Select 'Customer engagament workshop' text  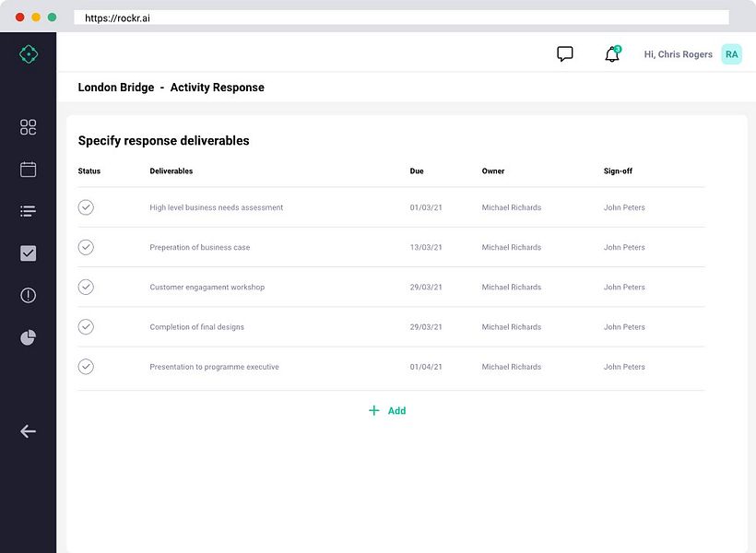pos(207,287)
